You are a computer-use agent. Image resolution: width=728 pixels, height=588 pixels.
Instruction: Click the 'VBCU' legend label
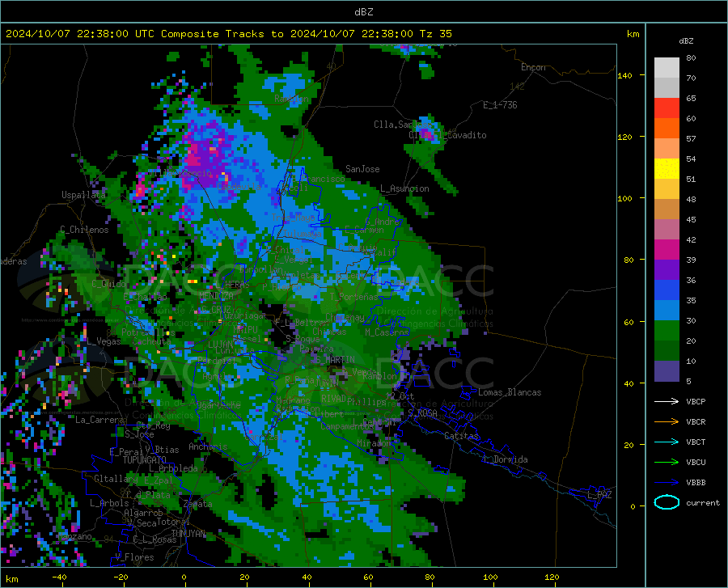click(696, 463)
